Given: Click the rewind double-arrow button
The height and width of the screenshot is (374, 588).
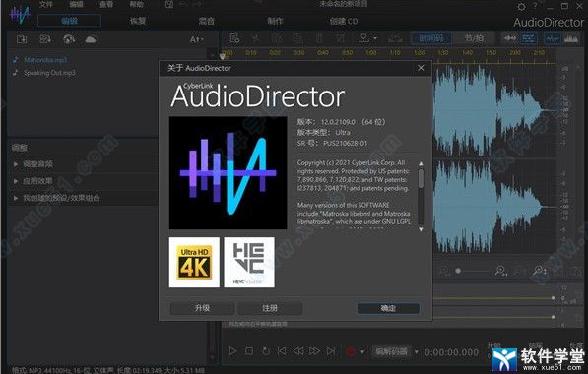Looking at the screenshot, I should pos(298,351).
